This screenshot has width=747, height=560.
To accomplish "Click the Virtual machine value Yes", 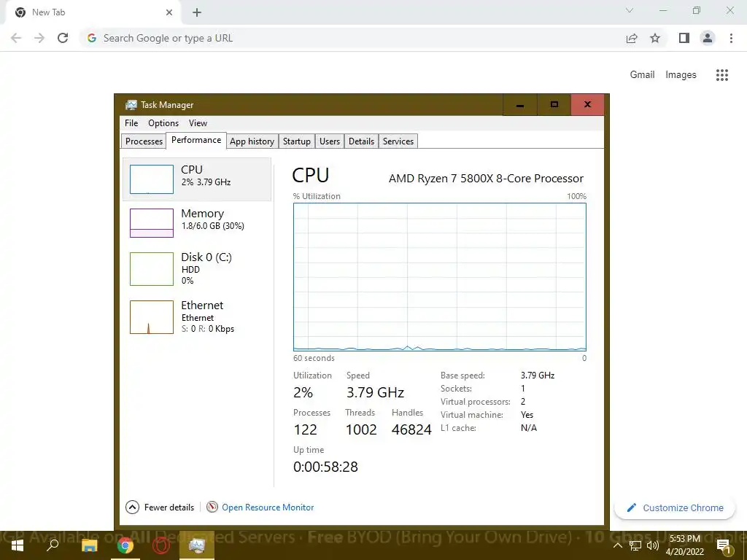I will [527, 415].
